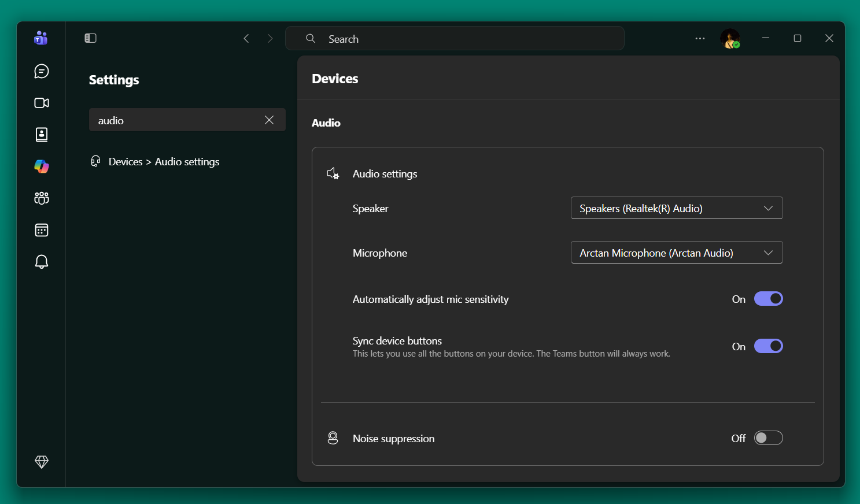Open the Meet video camera icon
This screenshot has width=860, height=504.
42,103
